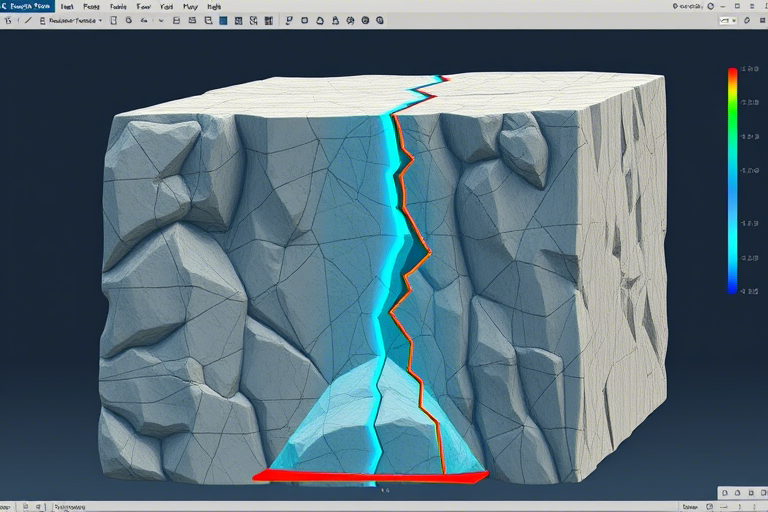768x512 pixels.
Task: Click the circle icon beside the globe
Action: click(365, 21)
